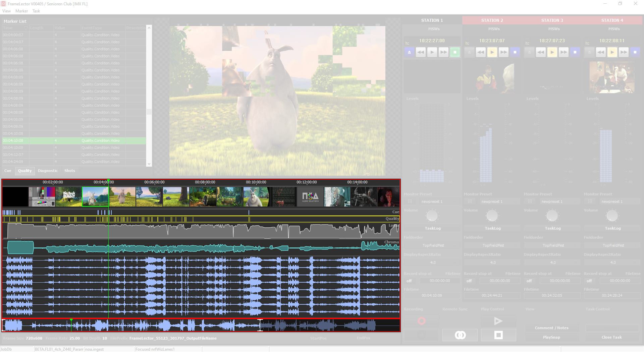Rewind Station 3 transport
Screen dimensions: 644x352
[541, 52]
